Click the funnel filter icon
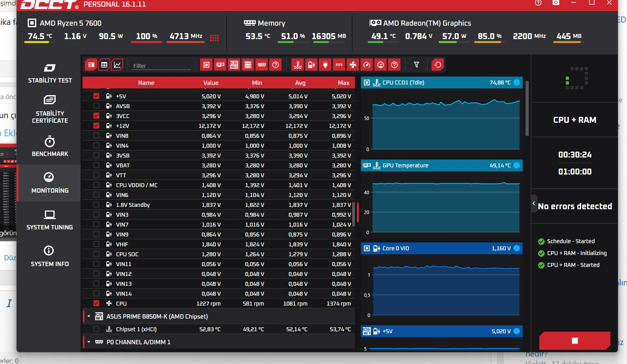Screen dimensions: 627x364 pos(417,65)
